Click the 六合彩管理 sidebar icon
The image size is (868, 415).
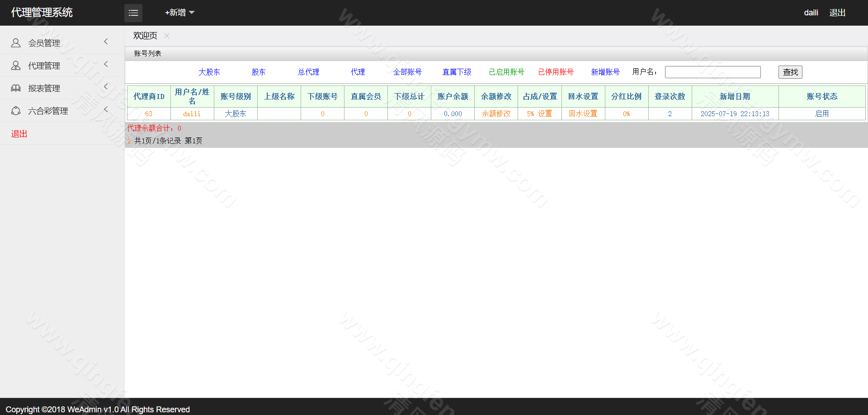coord(16,111)
